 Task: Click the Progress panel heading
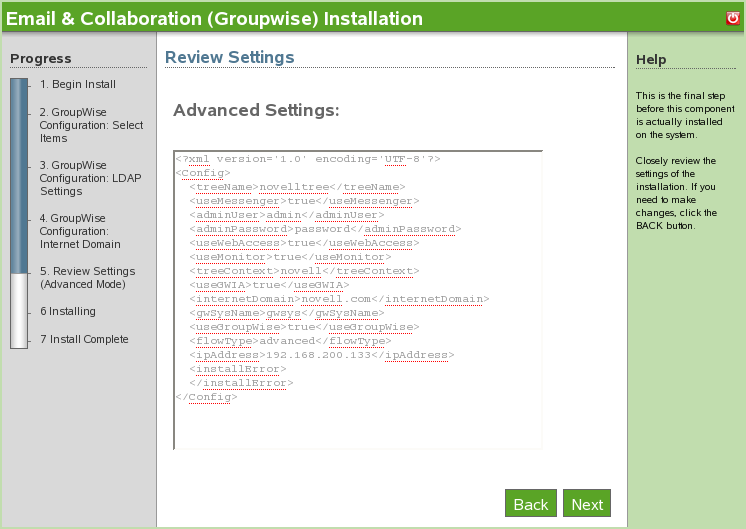coord(40,59)
